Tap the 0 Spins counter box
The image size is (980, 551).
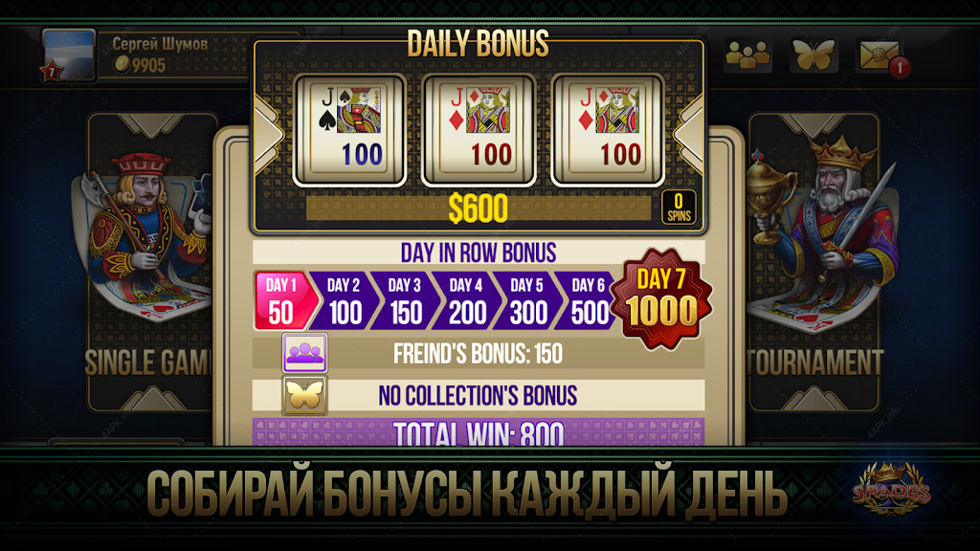tap(679, 208)
